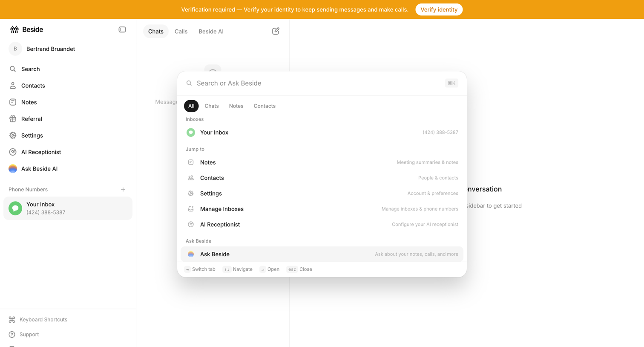644x347 pixels.
Task: Click the AI Receptionist icon in sidebar
Action: pos(13,152)
